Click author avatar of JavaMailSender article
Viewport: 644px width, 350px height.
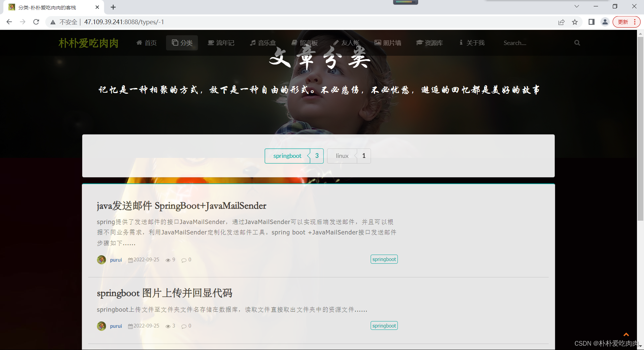pyautogui.click(x=101, y=260)
